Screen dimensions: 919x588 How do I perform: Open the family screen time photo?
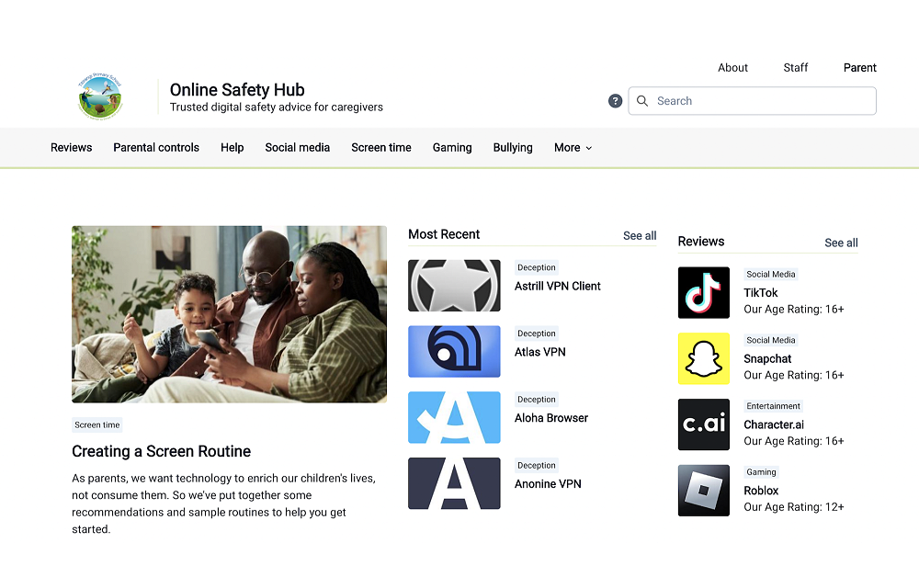(x=229, y=314)
